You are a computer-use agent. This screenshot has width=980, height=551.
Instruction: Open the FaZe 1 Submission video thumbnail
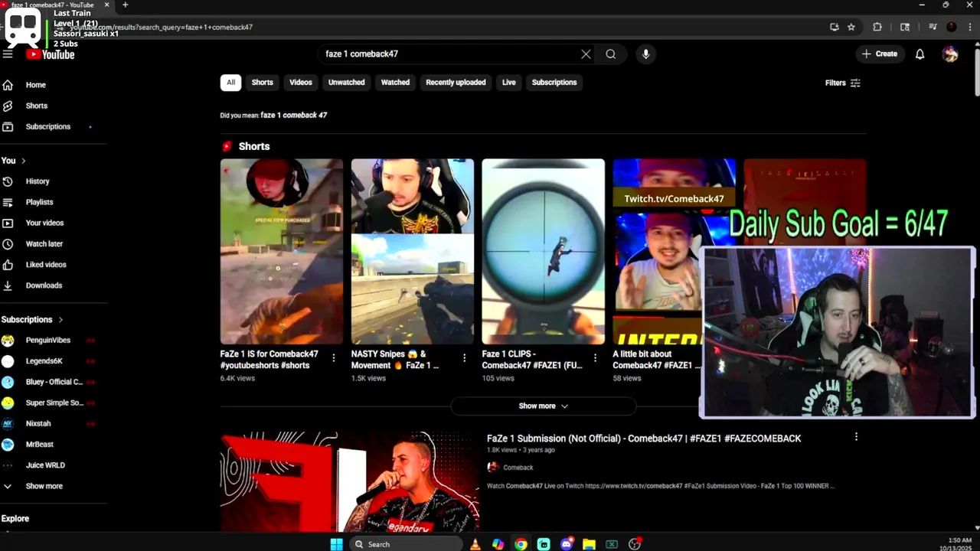[x=349, y=481]
